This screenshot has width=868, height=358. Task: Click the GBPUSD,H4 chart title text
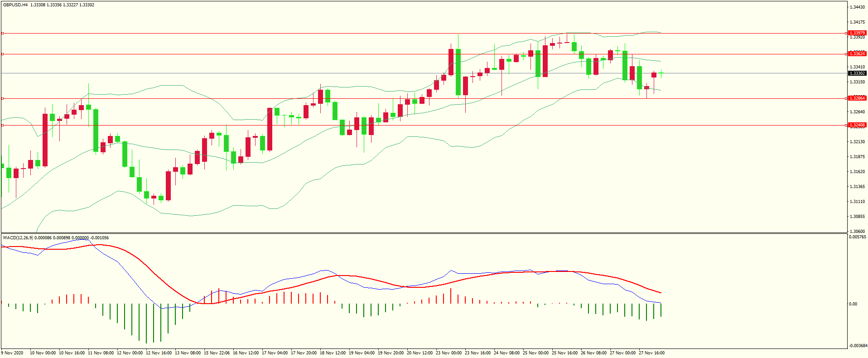tap(15, 5)
